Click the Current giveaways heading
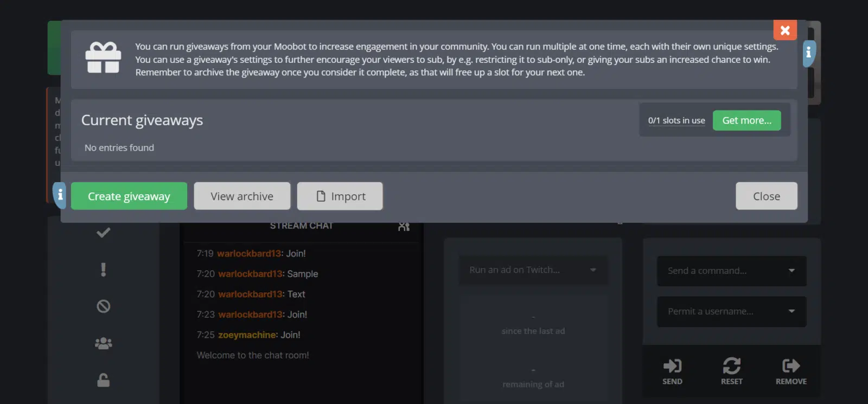Screen dimensions: 868x404 pyautogui.click(x=142, y=120)
